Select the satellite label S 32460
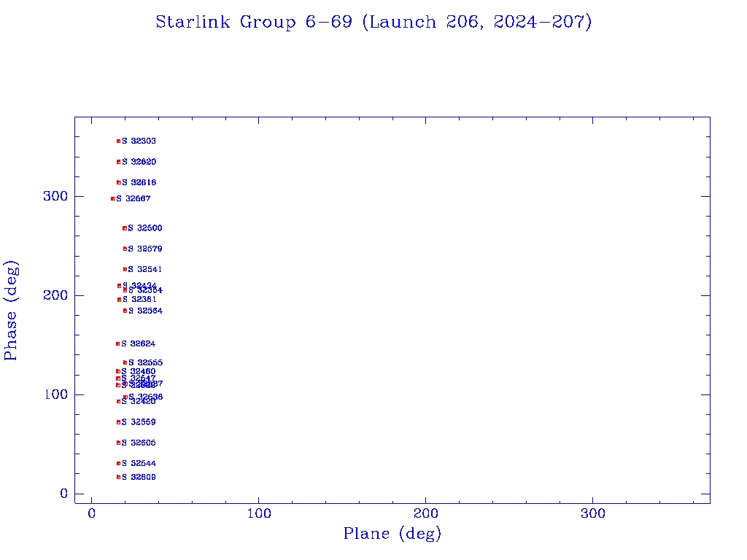747x560 pixels. pos(138,371)
